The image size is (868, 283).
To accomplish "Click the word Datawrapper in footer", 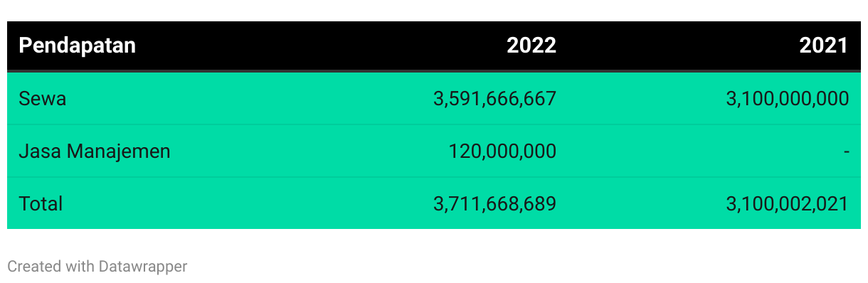I will pyautogui.click(x=143, y=267).
